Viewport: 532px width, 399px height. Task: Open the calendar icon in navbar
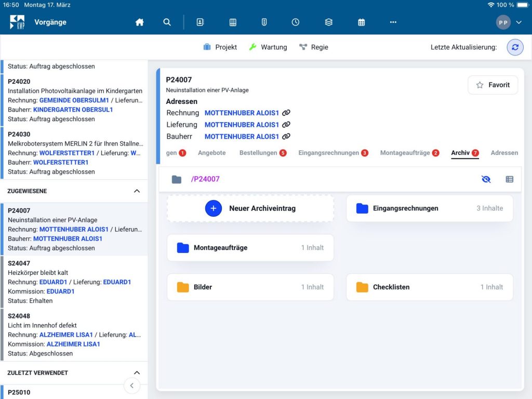point(362,22)
